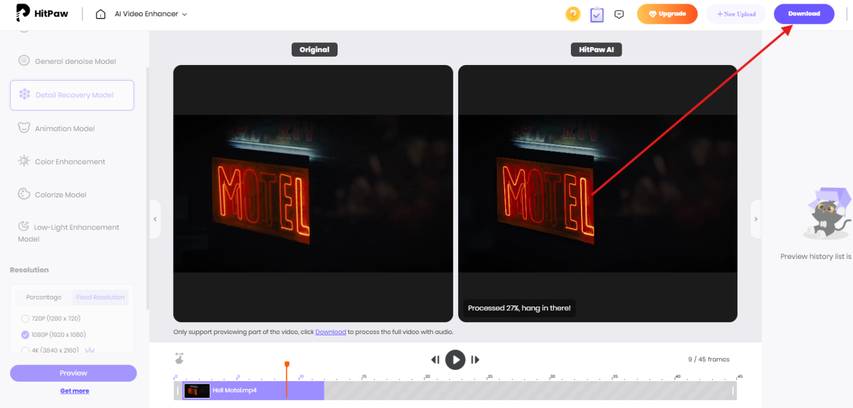Expand the right preview history panel
This screenshot has width=853, height=408.
point(756,219)
